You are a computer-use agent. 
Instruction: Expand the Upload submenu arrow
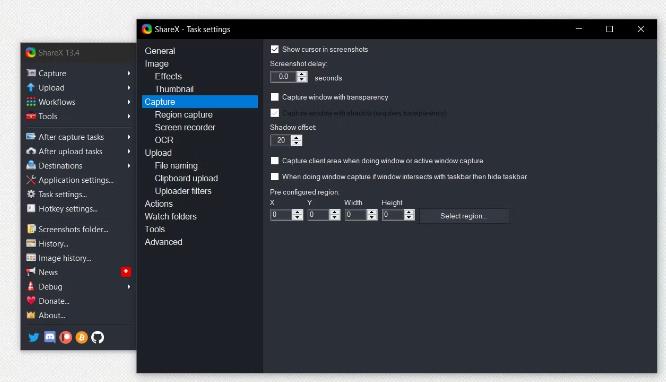pos(129,88)
